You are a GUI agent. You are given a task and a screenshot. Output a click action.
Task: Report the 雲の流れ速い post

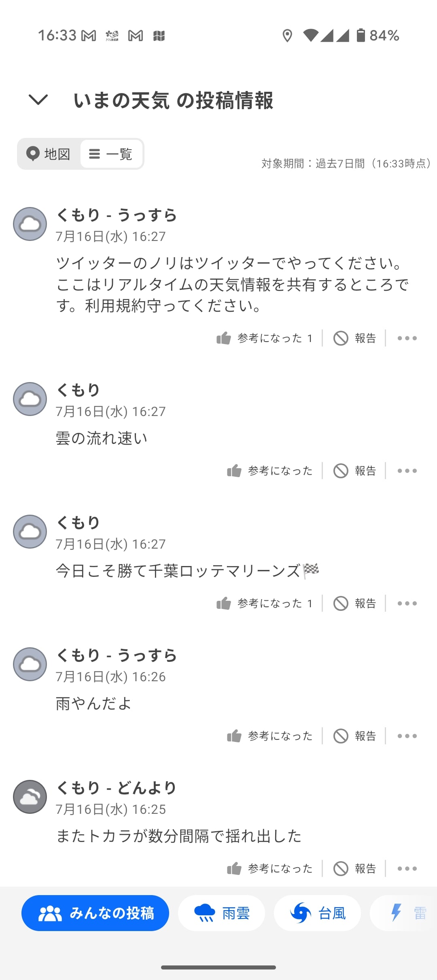click(x=354, y=471)
